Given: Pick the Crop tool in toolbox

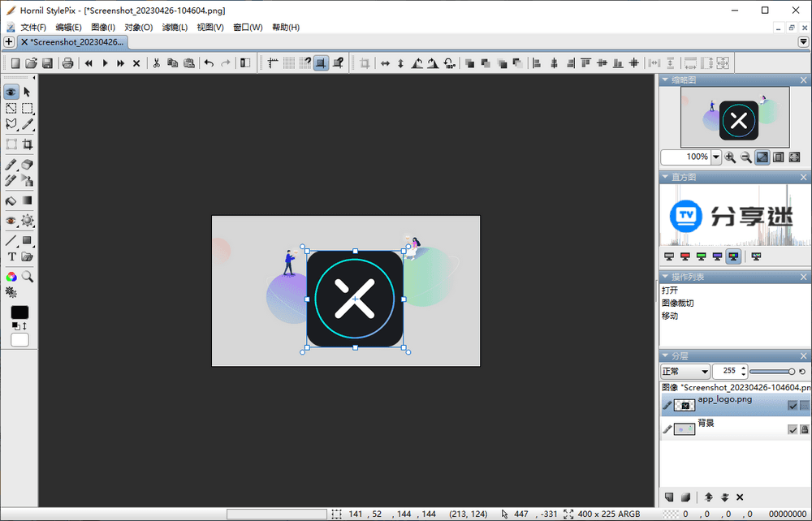Looking at the screenshot, I should [x=27, y=144].
